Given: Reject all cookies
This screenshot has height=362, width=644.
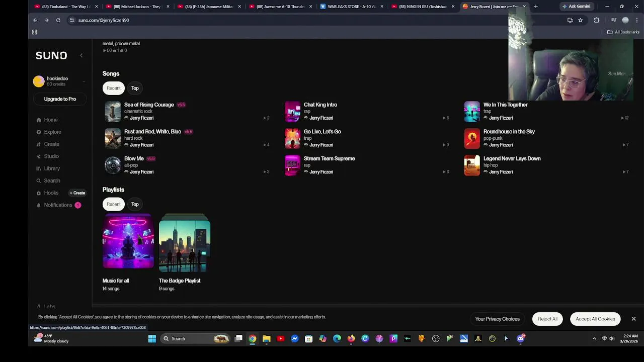Looking at the screenshot, I should click(x=547, y=319).
